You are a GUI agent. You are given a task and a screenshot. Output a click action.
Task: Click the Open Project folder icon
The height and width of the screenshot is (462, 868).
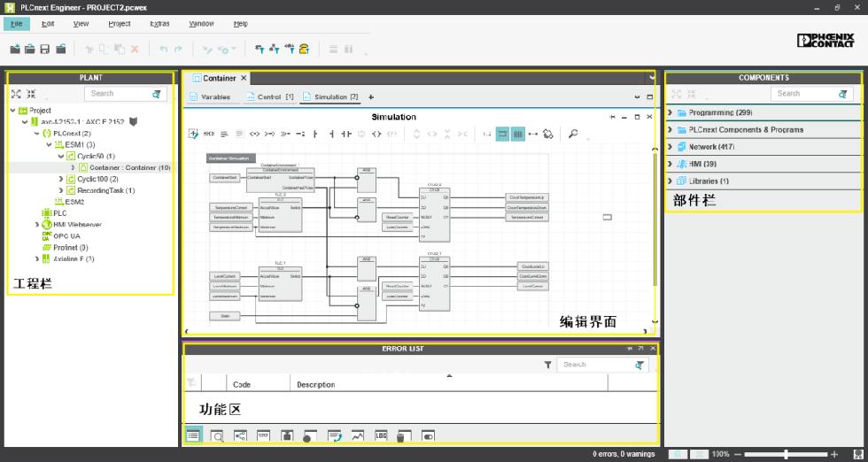coord(30,50)
